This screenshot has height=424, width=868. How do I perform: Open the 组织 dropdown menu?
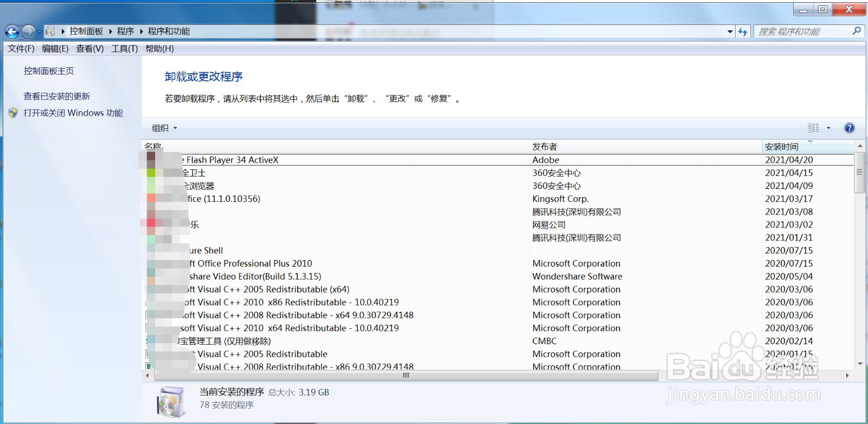(164, 128)
